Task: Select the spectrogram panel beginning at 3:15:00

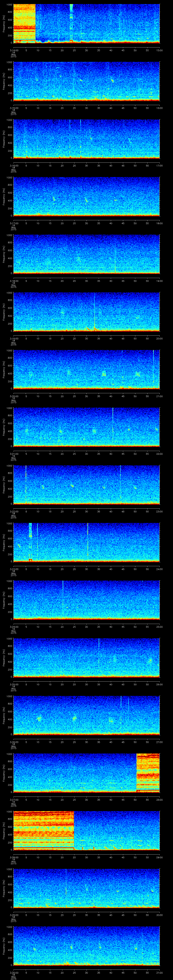Action: (86, 81)
